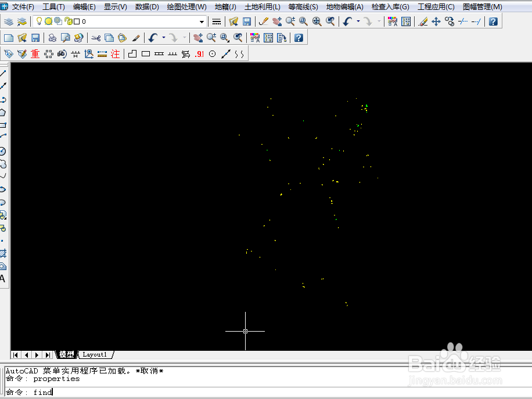
Task: Open the Print Preview icon
Action: (x=65, y=38)
